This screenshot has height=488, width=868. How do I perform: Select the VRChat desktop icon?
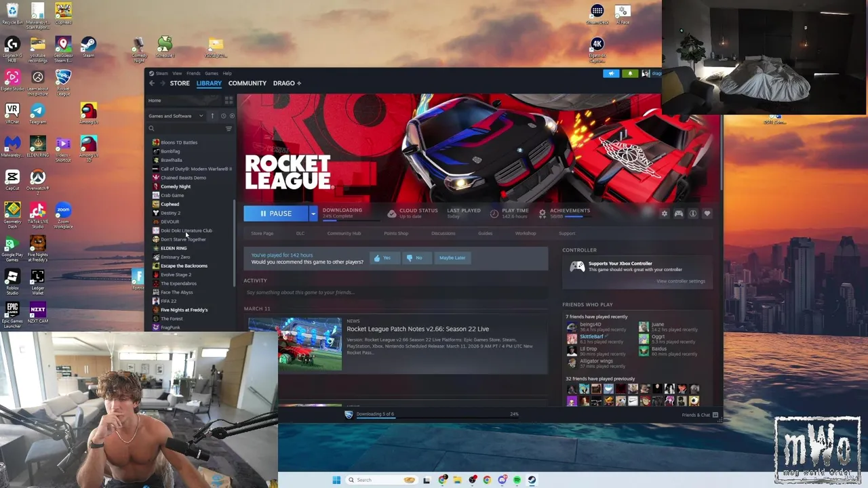(x=12, y=113)
